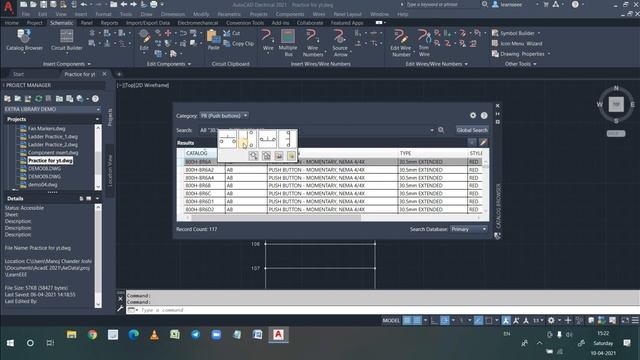
Task: Click Copy Clip in Circuit Clipboard
Action: [x=239, y=43]
